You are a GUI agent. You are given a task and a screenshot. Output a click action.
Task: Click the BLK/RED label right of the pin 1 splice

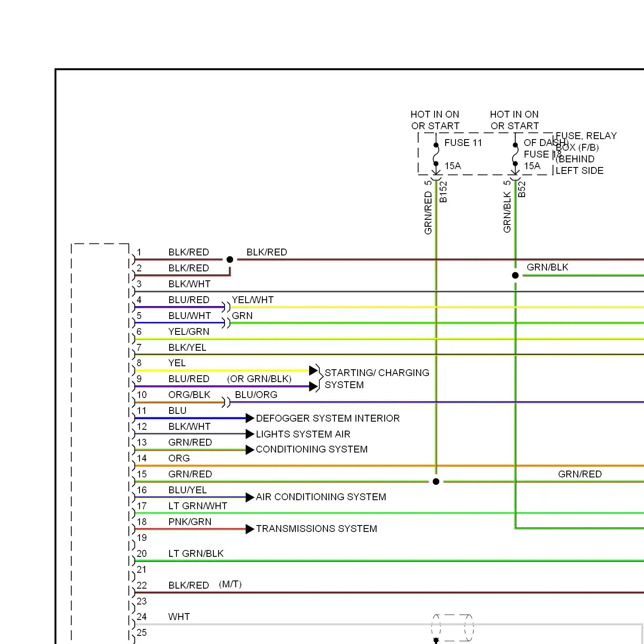267,252
